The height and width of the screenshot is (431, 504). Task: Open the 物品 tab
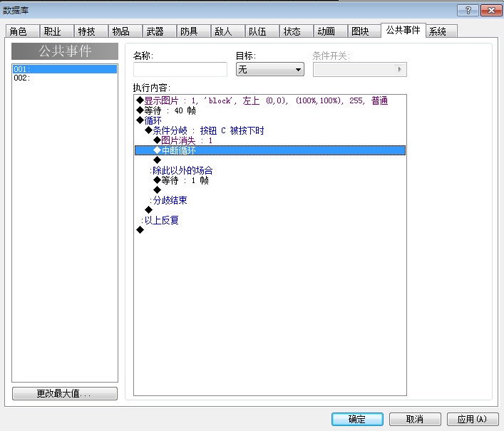pos(125,31)
